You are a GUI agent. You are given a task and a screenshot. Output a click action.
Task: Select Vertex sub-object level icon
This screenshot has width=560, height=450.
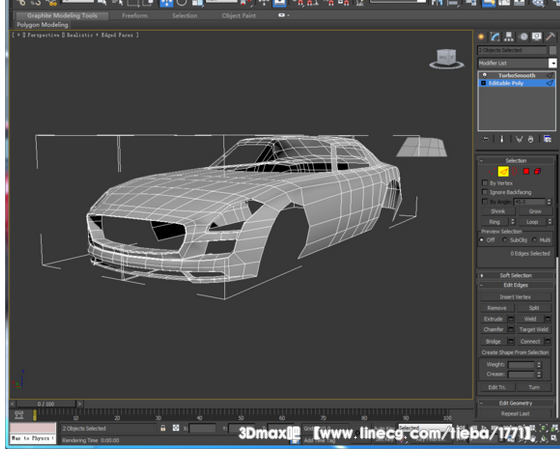point(491,172)
